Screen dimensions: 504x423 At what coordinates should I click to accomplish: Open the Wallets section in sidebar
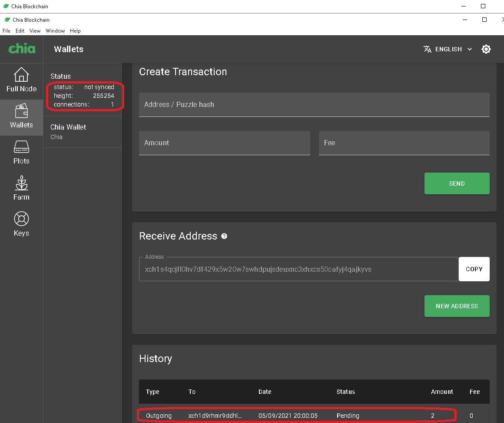[x=22, y=117]
